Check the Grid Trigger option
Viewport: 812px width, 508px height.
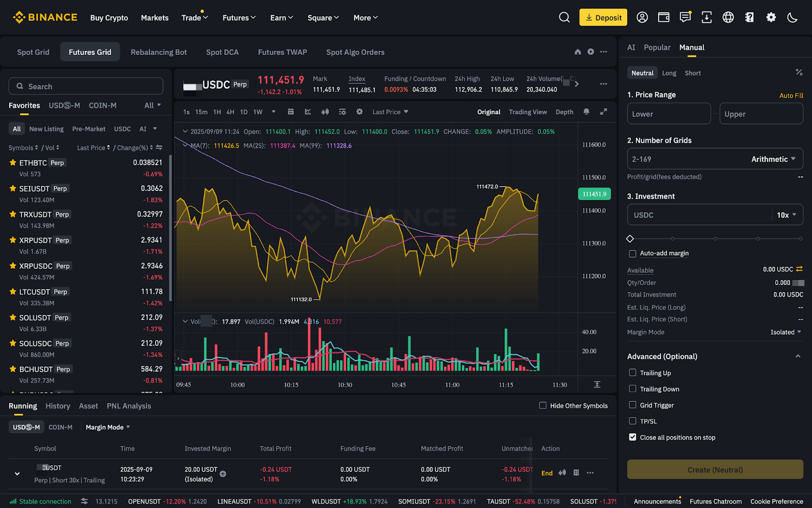(632, 405)
